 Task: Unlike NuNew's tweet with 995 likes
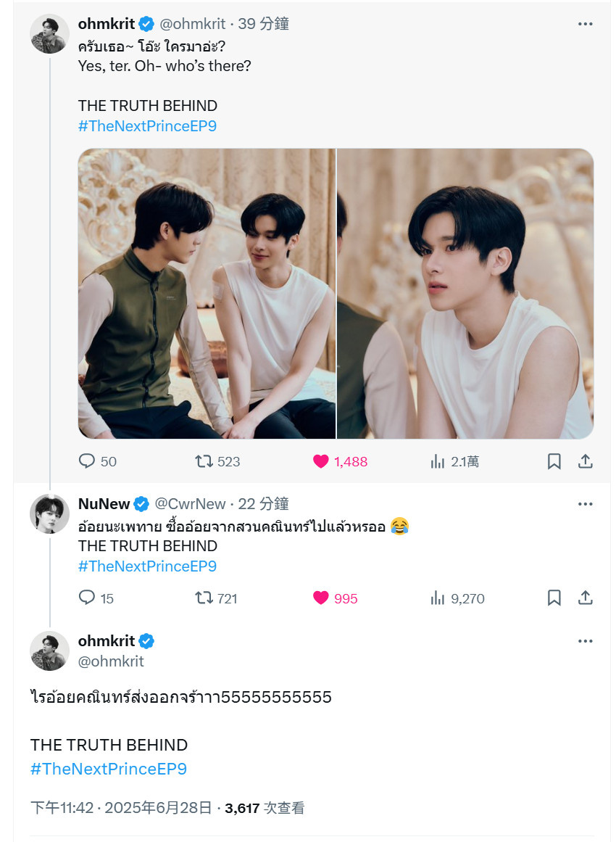[336, 598]
